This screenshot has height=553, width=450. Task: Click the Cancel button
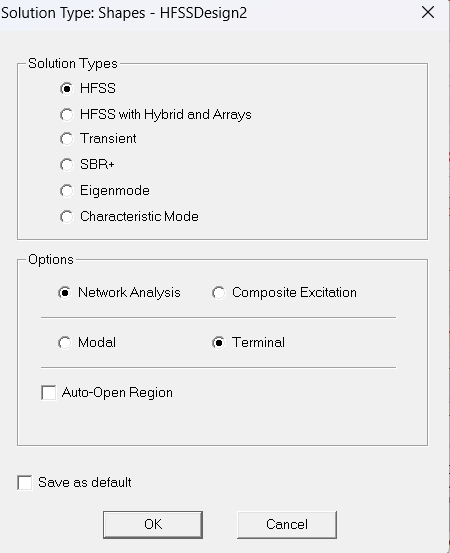pos(287,524)
